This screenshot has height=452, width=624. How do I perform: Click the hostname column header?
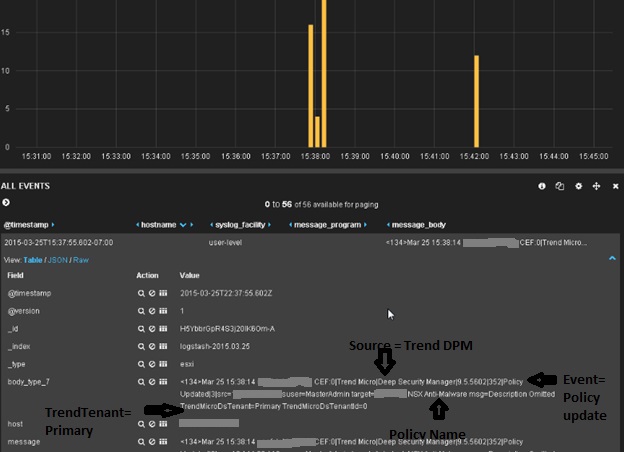pyautogui.click(x=158, y=225)
